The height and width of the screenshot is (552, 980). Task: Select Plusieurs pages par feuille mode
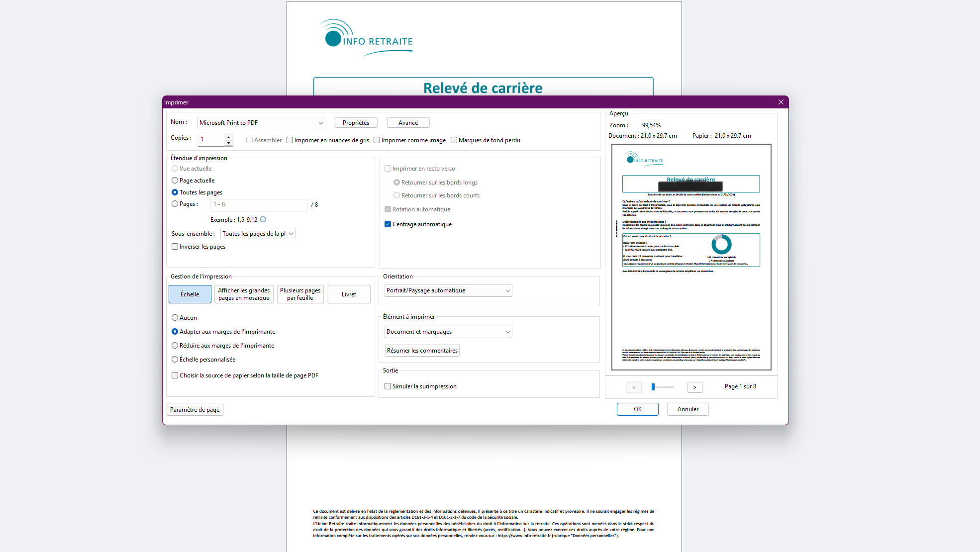[300, 294]
